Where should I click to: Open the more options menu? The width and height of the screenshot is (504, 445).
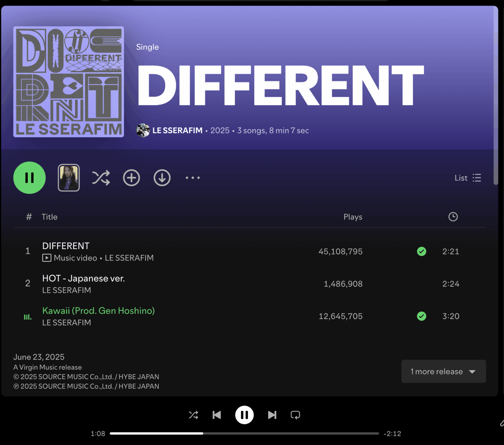coord(192,178)
